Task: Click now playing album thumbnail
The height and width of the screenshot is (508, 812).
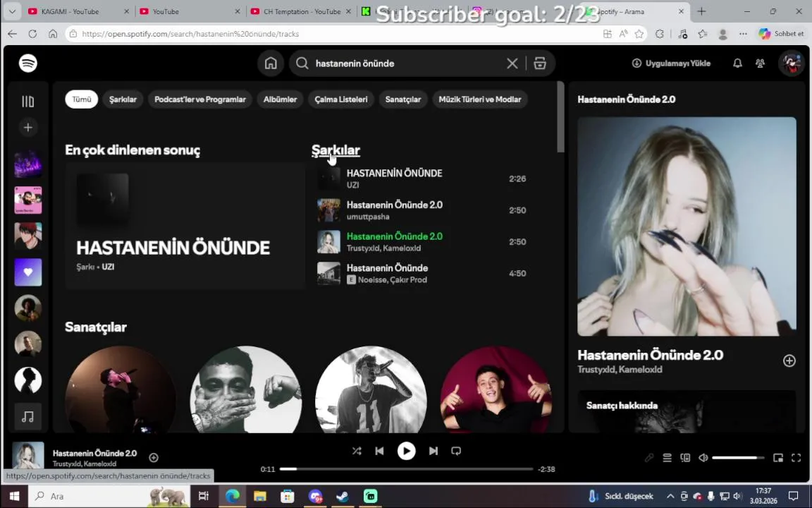Action: click(28, 455)
